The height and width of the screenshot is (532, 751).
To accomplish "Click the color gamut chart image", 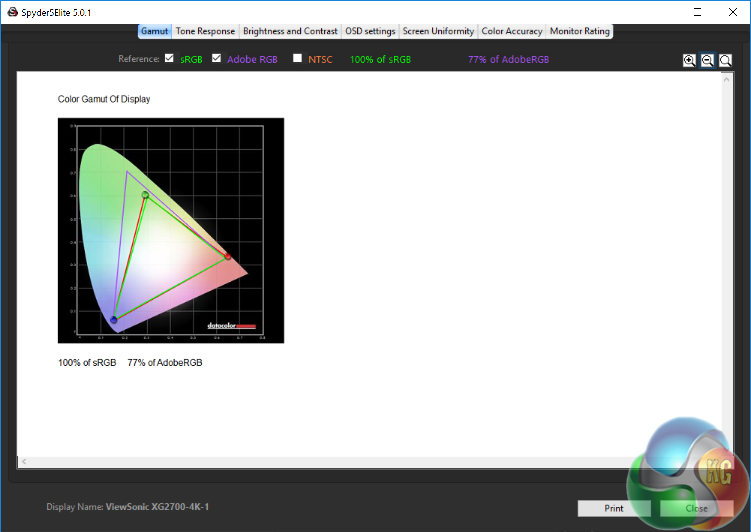I will click(171, 230).
